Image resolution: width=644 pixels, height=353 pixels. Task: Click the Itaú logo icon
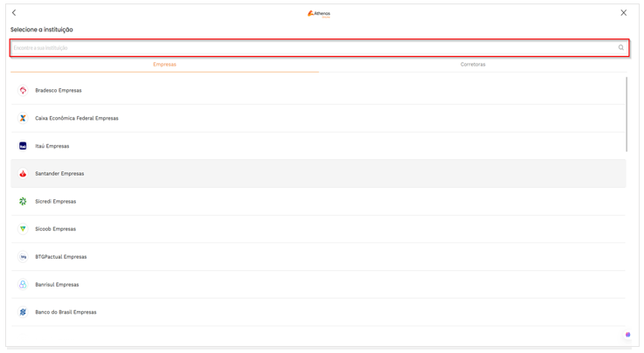coord(23,146)
